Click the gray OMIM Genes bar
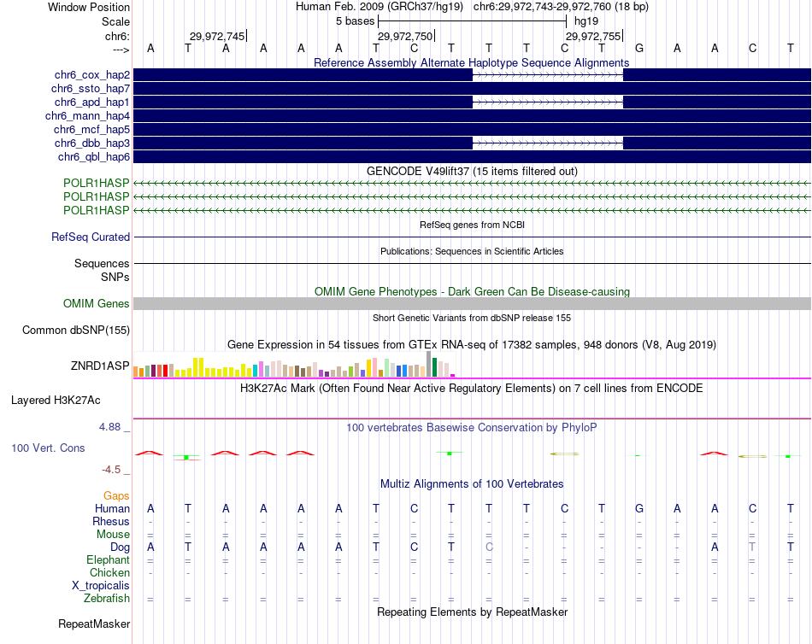 (x=472, y=303)
